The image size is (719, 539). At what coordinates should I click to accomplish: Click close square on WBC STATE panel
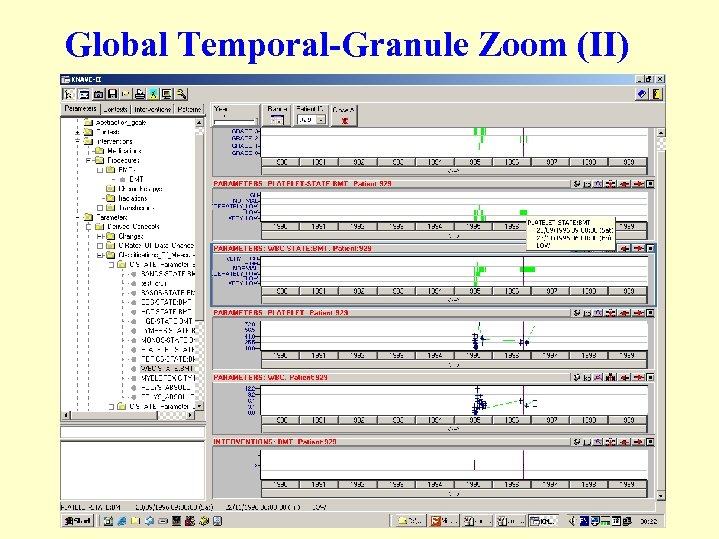pyautogui.click(x=650, y=248)
